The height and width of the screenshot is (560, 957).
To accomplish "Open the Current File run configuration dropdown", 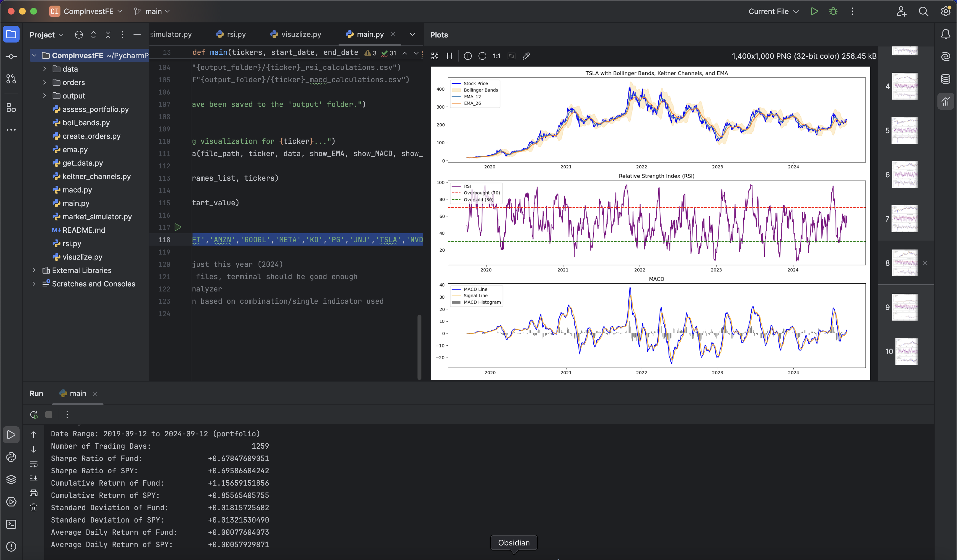I will (x=773, y=11).
